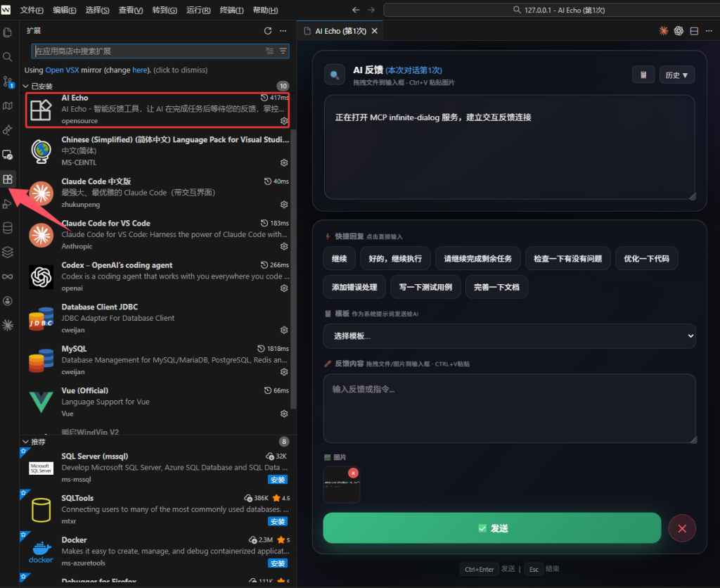Viewport: 720px width, 588px height.
Task: Click the orange starburst icon in the editor toolbar
Action: click(663, 31)
